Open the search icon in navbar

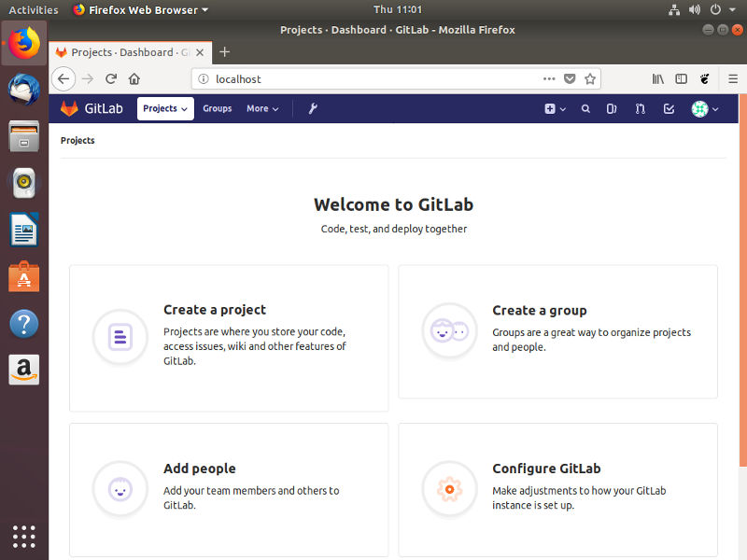pos(585,108)
